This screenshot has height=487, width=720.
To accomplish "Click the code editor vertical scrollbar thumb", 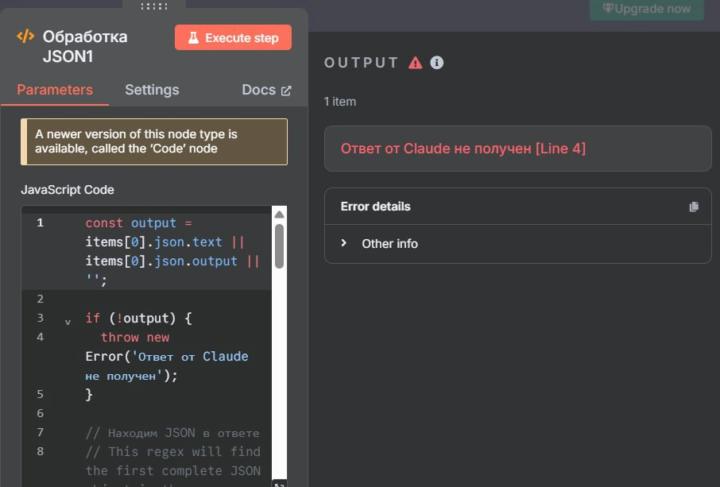I will (279, 245).
